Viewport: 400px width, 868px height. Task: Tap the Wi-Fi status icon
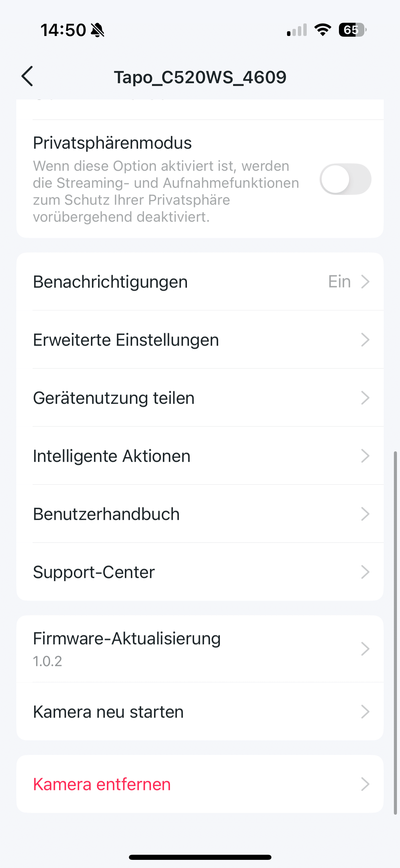point(323,30)
